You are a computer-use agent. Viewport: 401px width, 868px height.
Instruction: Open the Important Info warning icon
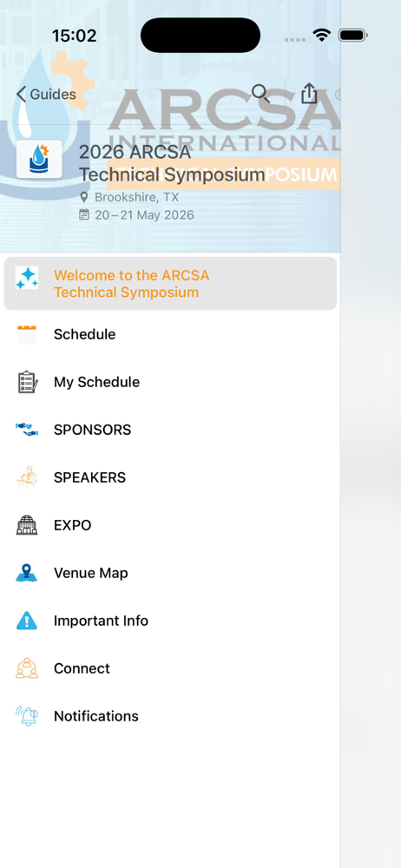coord(27,621)
